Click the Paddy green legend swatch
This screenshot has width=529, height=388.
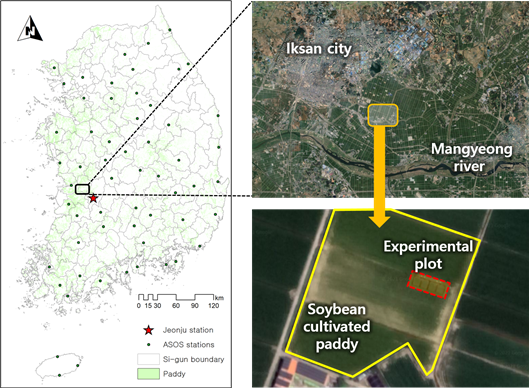[x=148, y=374]
